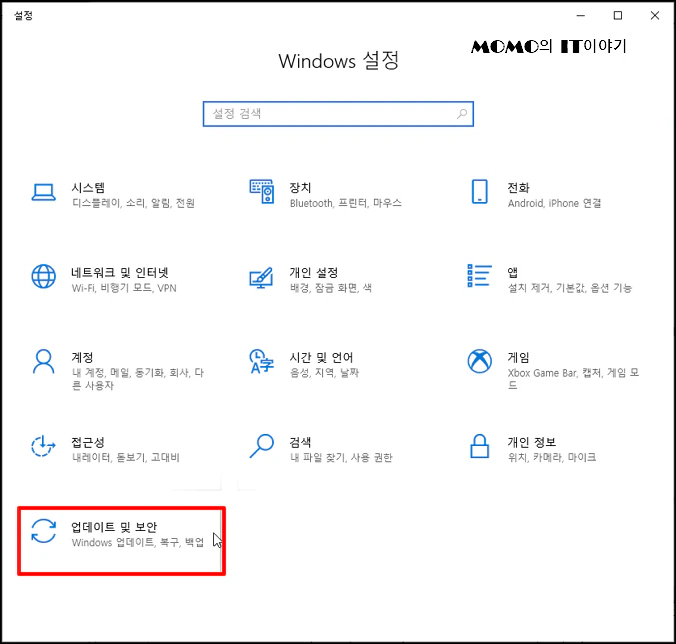Open 업데이트 및 보안 title
The height and width of the screenshot is (644, 676).
[x=114, y=527]
